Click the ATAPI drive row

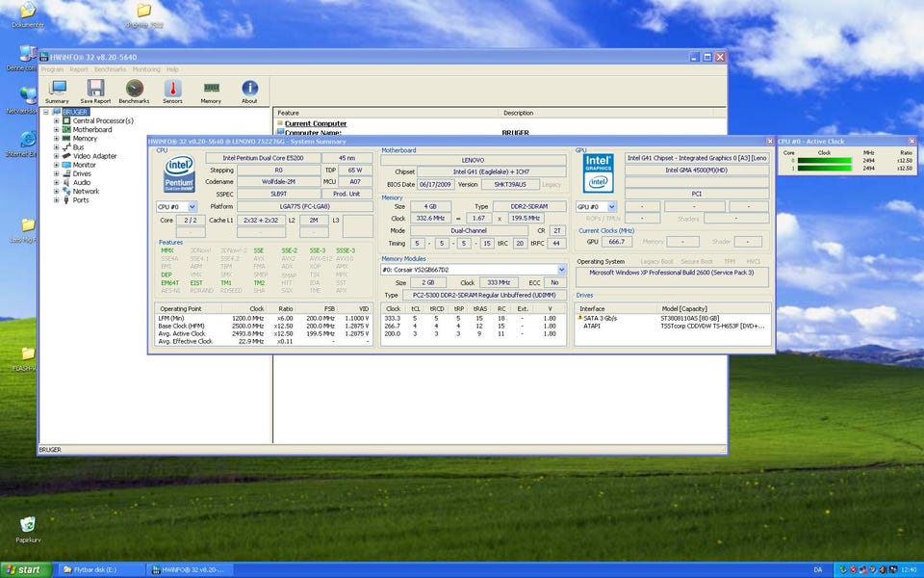click(x=673, y=326)
